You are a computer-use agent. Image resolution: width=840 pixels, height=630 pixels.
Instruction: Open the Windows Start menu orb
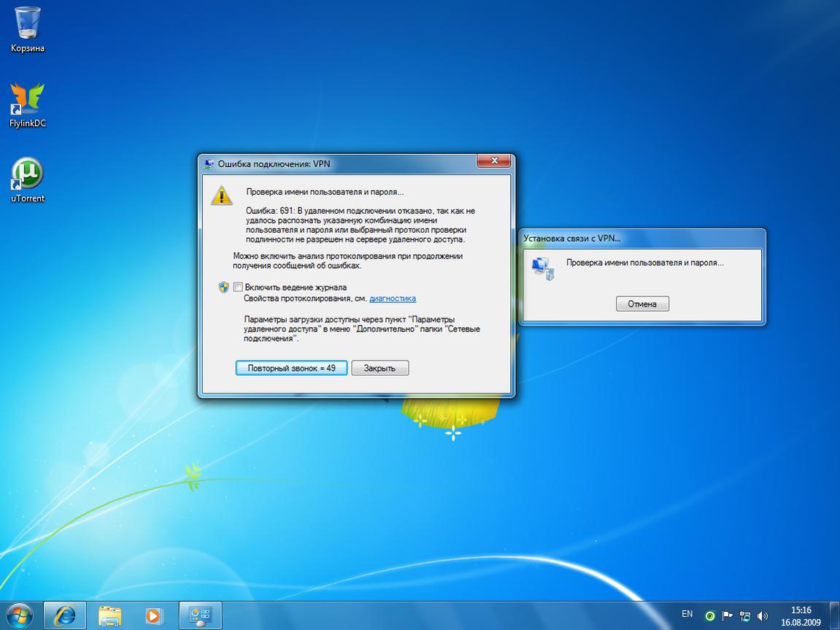20,615
